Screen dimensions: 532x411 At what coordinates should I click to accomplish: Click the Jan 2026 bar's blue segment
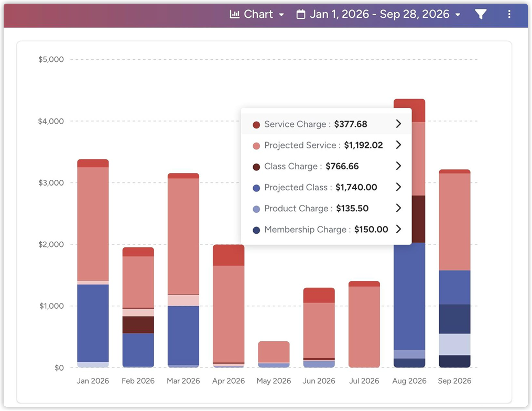(x=93, y=323)
